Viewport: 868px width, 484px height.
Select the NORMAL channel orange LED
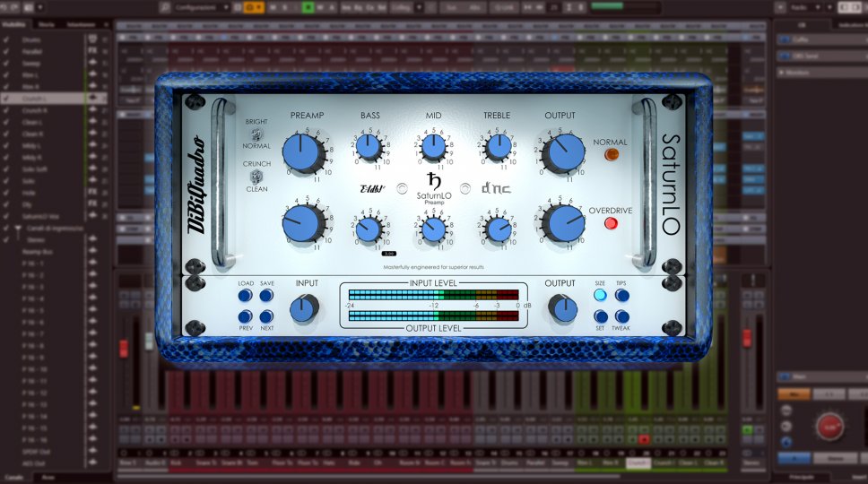pyautogui.click(x=612, y=154)
